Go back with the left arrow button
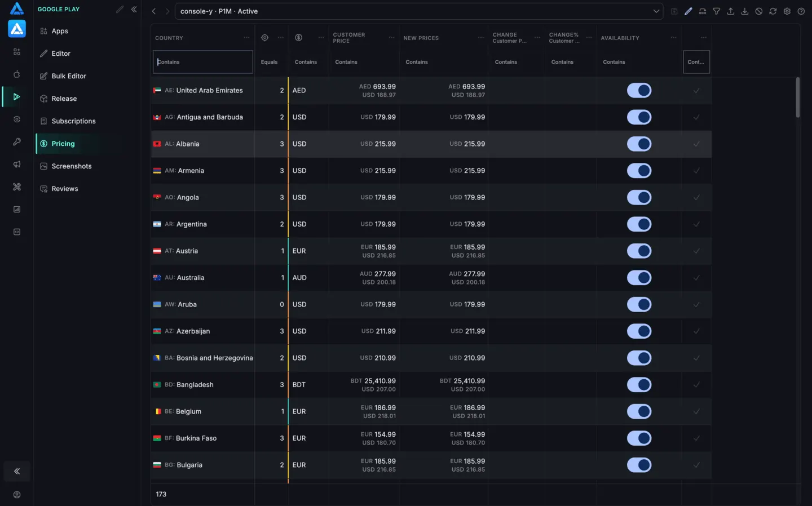 [x=153, y=11]
